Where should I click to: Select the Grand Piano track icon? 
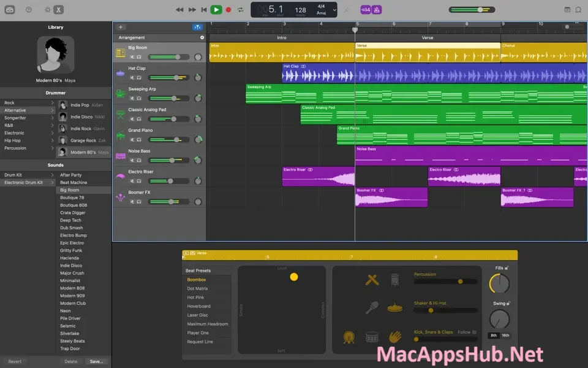tap(121, 135)
